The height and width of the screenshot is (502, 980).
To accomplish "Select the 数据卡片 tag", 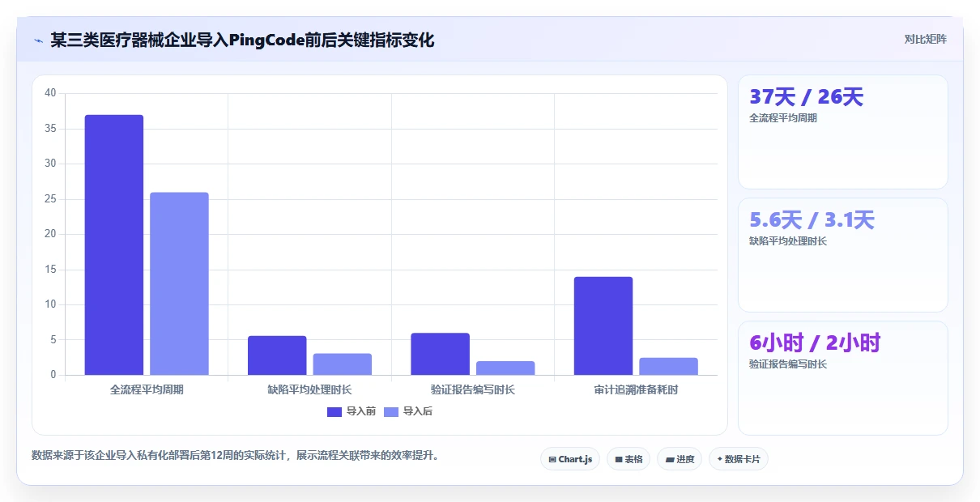I will 739,459.
